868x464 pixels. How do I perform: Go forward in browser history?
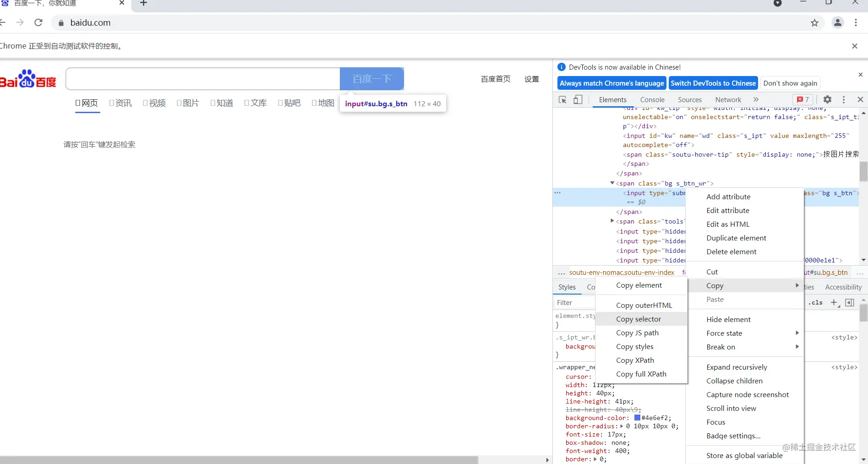coord(20,22)
